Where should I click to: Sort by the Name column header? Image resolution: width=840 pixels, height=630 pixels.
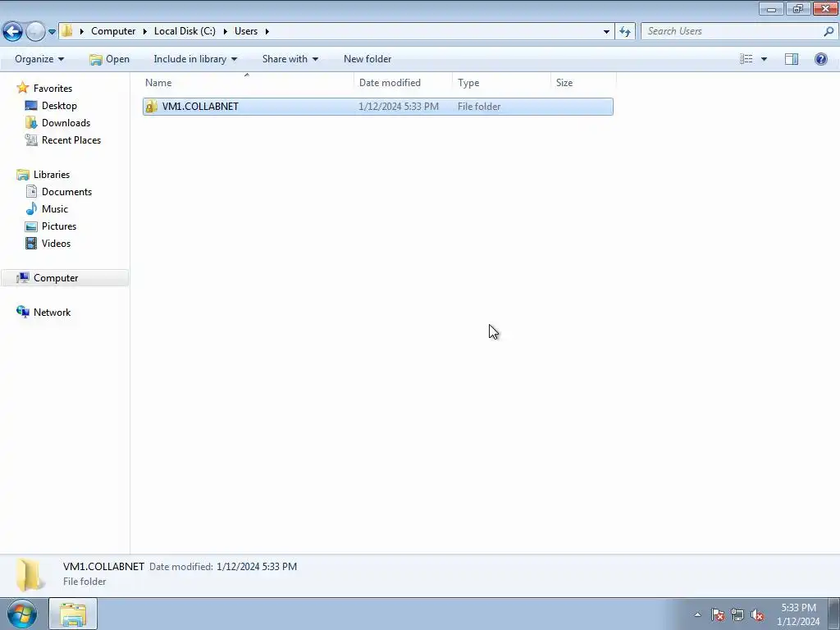coord(248,83)
